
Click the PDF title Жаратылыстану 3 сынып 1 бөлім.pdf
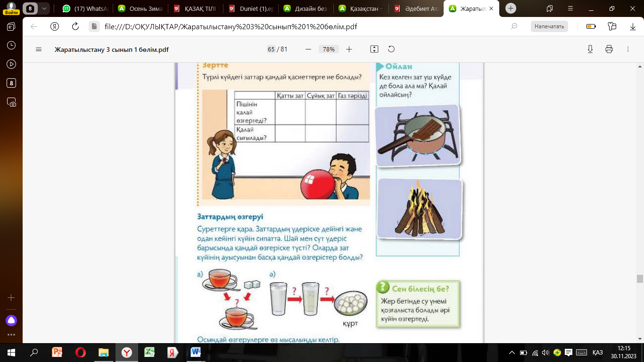pyautogui.click(x=112, y=49)
